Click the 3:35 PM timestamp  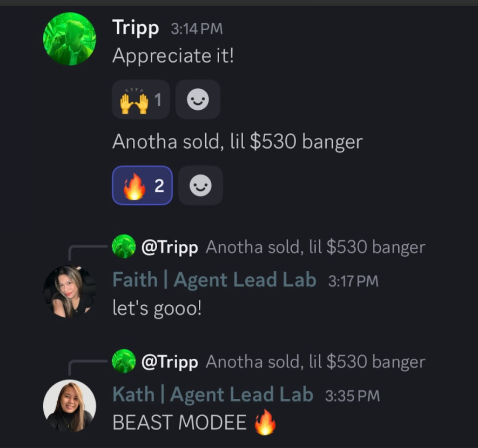(x=352, y=396)
